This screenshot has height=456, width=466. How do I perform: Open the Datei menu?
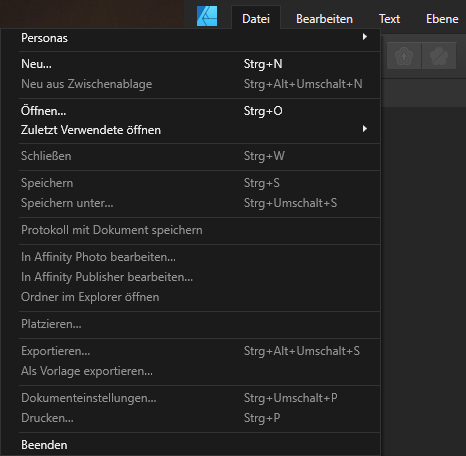[256, 19]
